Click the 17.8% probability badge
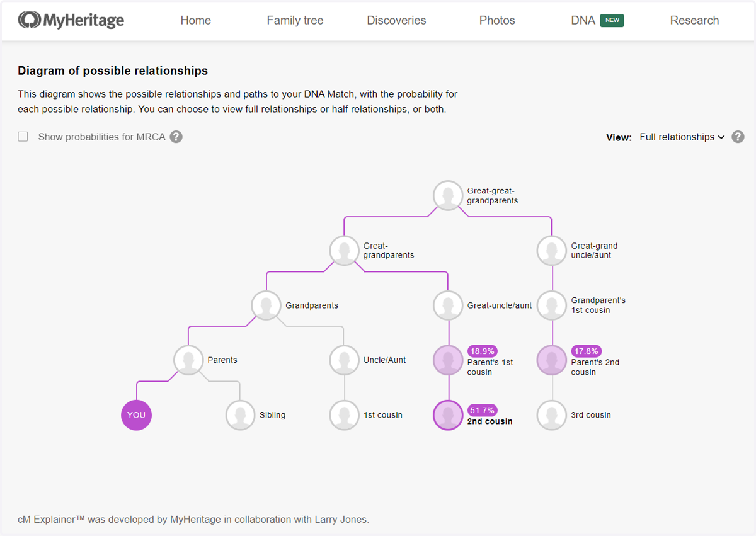Viewport: 756px width, 536px height. tap(586, 351)
